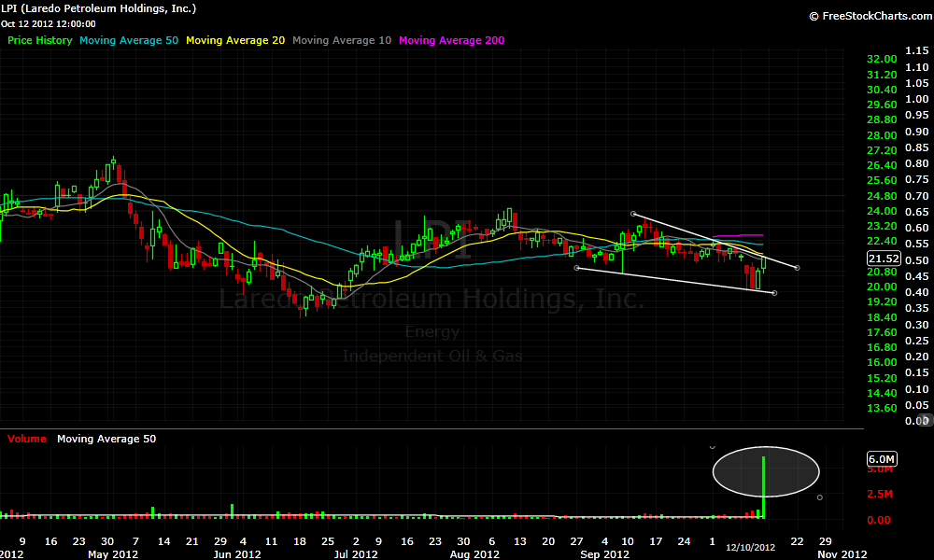Viewport: 934px width, 560px height.
Task: Toggle the yellow Moving Average 20 legend
Action: tap(236, 41)
